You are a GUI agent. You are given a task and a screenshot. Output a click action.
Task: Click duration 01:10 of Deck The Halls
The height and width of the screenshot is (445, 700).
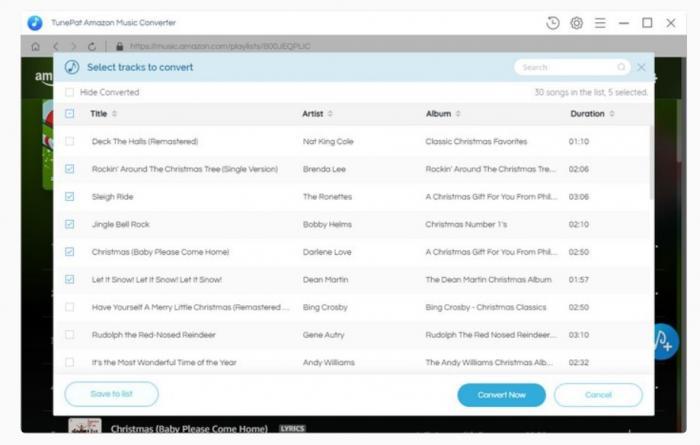pos(579,141)
